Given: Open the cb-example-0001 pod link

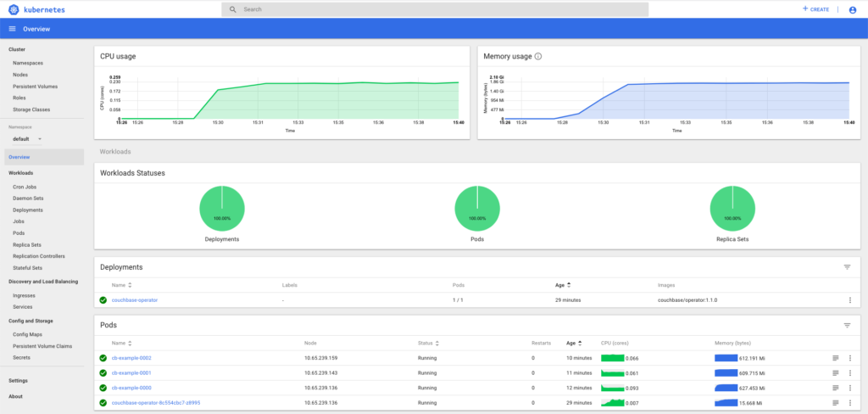Looking at the screenshot, I should tap(131, 373).
